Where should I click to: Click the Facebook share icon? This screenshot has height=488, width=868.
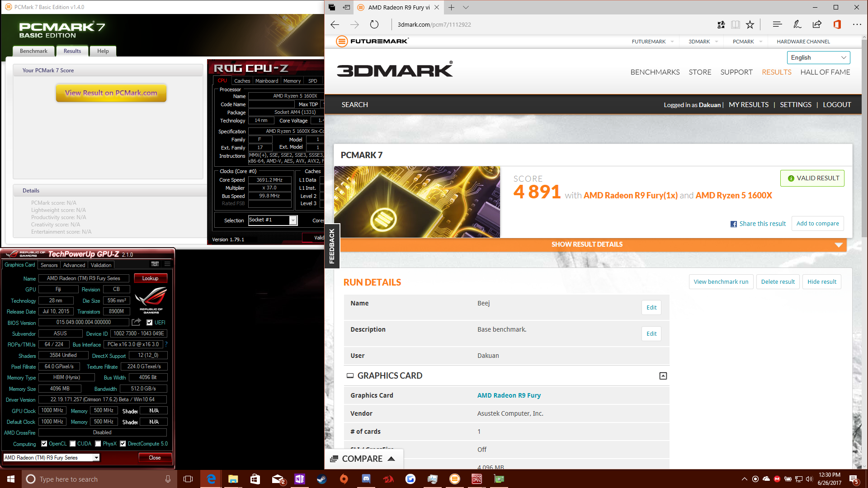(x=733, y=224)
